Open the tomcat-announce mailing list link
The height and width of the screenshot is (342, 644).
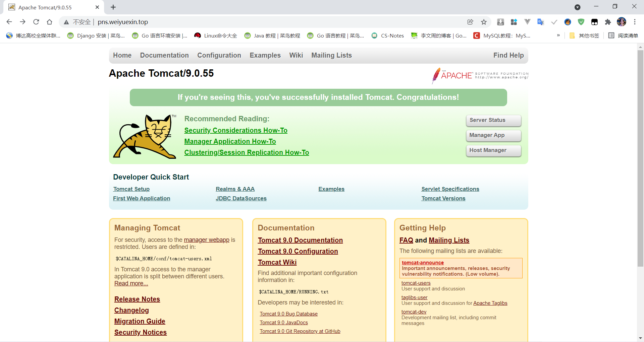[423, 263]
